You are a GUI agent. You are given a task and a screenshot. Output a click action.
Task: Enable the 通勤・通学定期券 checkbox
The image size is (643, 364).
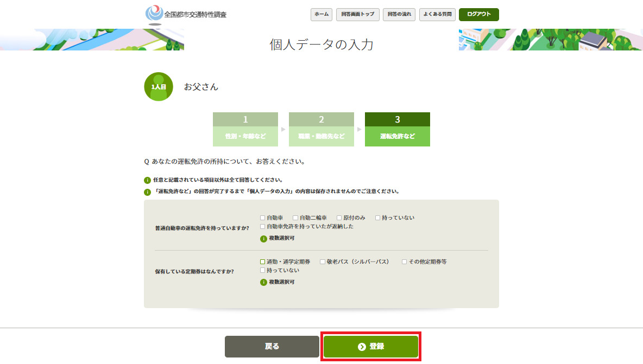(263, 262)
